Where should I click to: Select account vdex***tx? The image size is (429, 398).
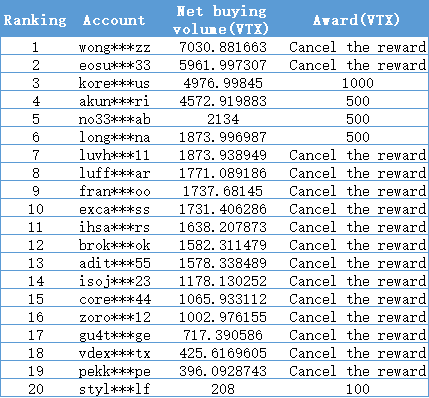(114, 353)
